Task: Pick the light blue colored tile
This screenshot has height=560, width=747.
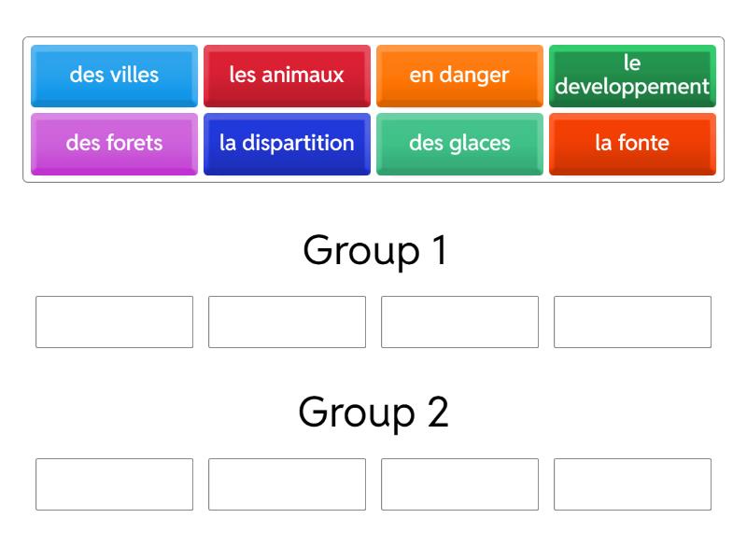Action: (x=114, y=75)
